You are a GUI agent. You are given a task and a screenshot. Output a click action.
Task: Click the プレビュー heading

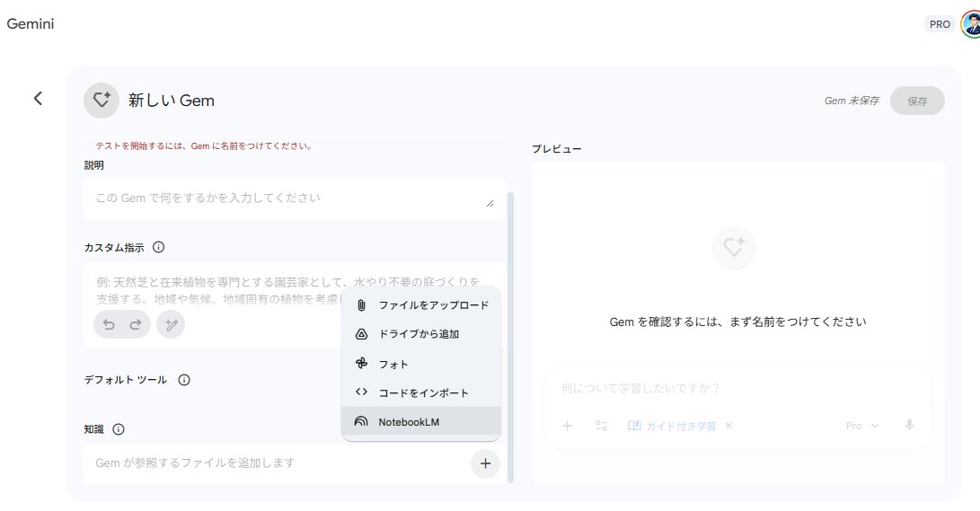(x=557, y=149)
